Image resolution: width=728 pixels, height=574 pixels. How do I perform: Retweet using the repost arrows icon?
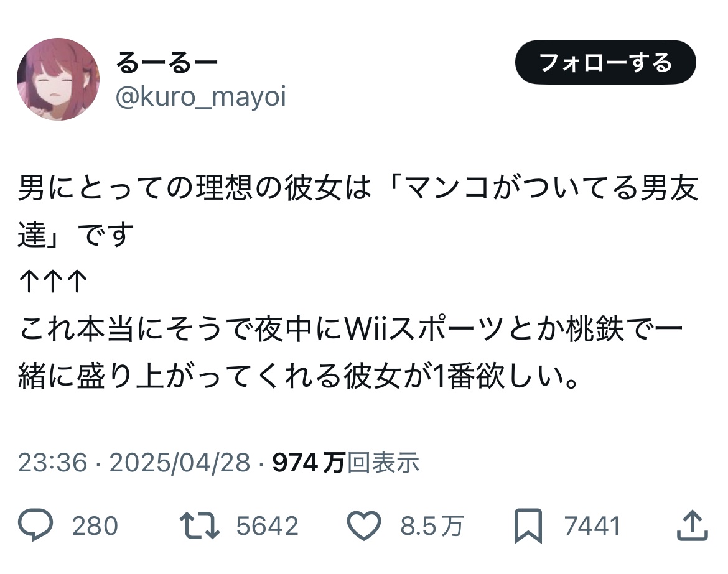200,525
